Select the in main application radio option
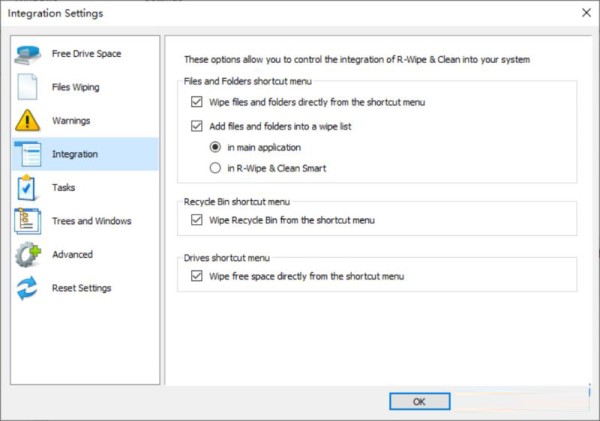 click(x=215, y=147)
